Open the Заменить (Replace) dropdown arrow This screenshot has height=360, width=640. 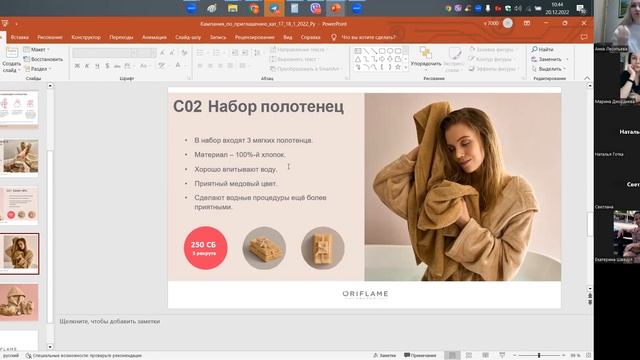click(567, 59)
